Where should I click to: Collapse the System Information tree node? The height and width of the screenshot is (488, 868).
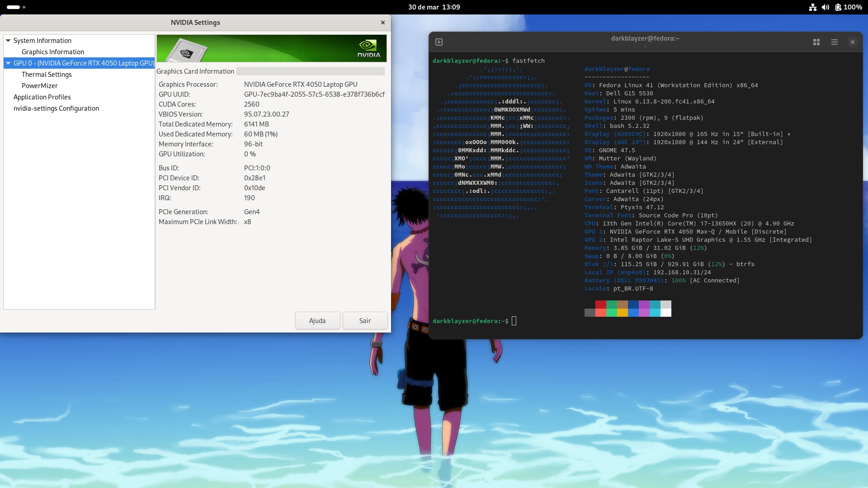8,41
